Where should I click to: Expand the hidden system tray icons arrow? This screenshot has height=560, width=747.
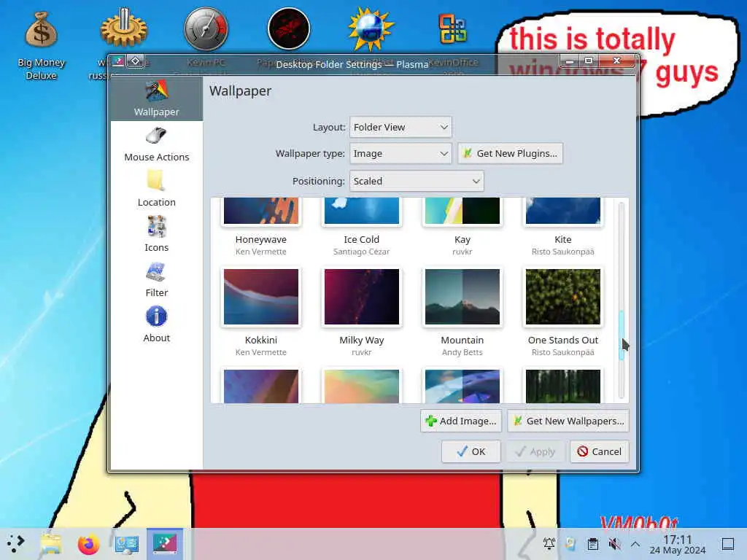(x=635, y=544)
